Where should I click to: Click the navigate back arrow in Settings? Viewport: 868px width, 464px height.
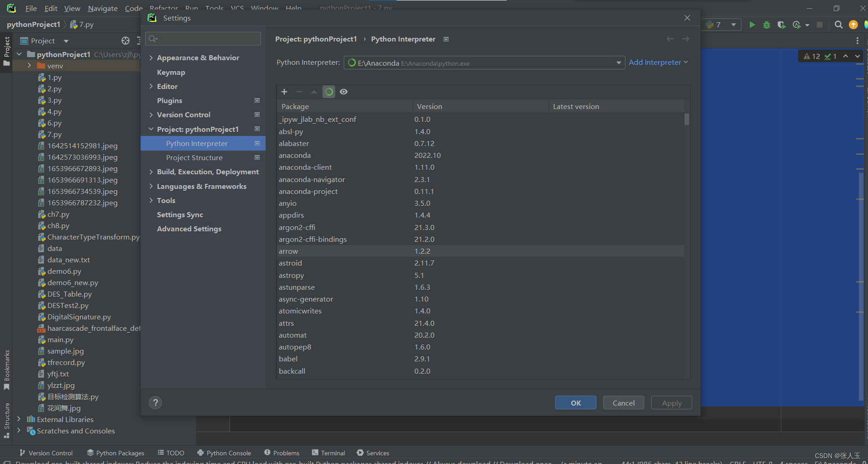[670, 39]
